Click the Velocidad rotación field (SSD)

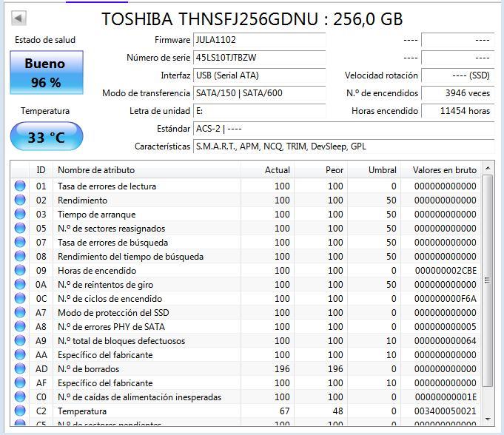point(457,75)
